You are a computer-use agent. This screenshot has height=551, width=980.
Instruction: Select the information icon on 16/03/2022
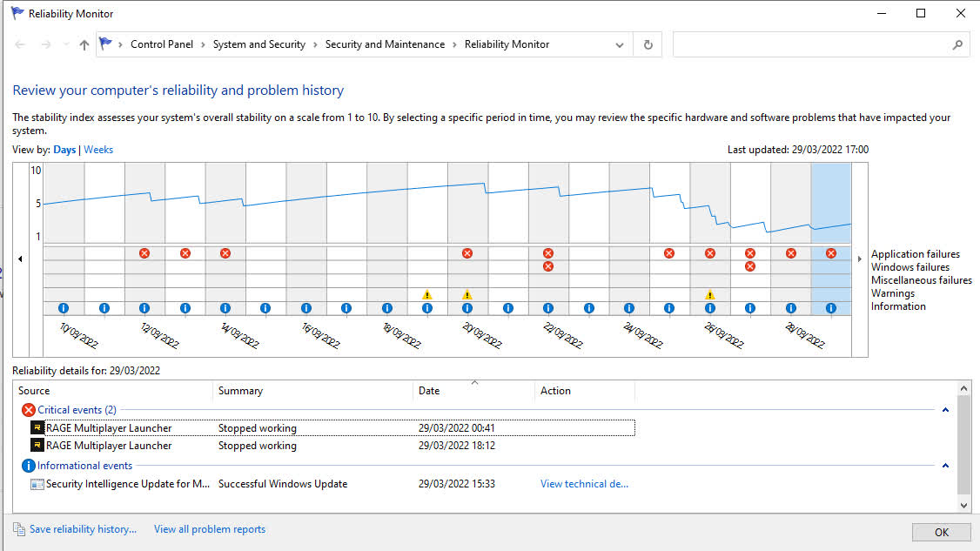pos(306,308)
